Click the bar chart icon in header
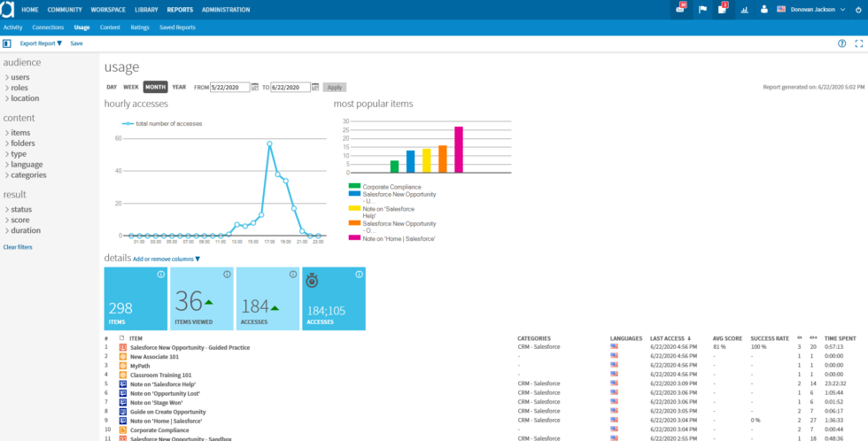This screenshot has height=441, width=868. [744, 10]
